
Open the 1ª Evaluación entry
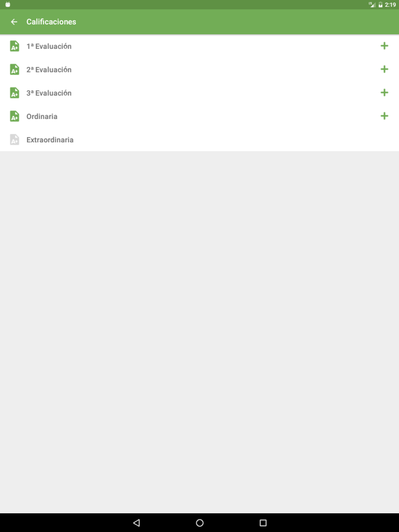click(x=49, y=46)
